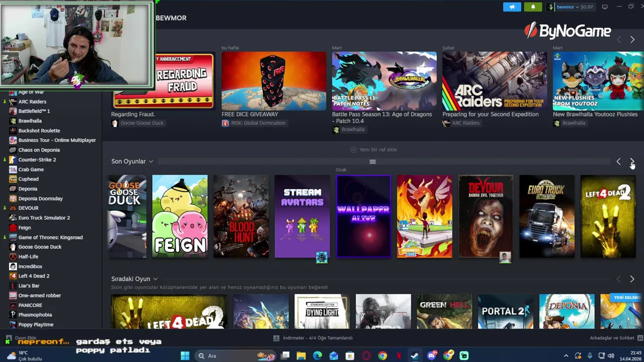The width and height of the screenshot is (644, 362).
Task: Open the Netflix taskbar icon
Action: point(399,356)
